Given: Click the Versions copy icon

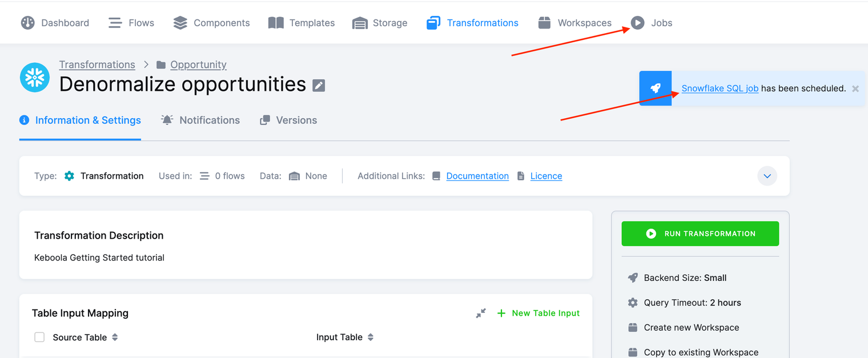Looking at the screenshot, I should (265, 120).
